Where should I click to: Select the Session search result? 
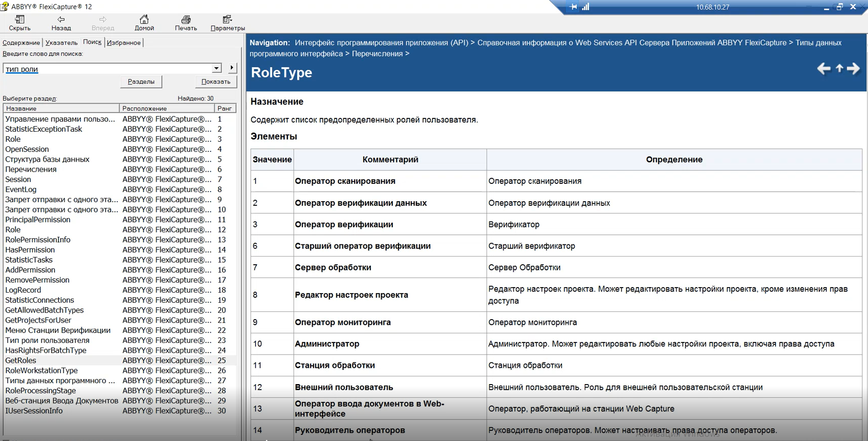coord(18,179)
